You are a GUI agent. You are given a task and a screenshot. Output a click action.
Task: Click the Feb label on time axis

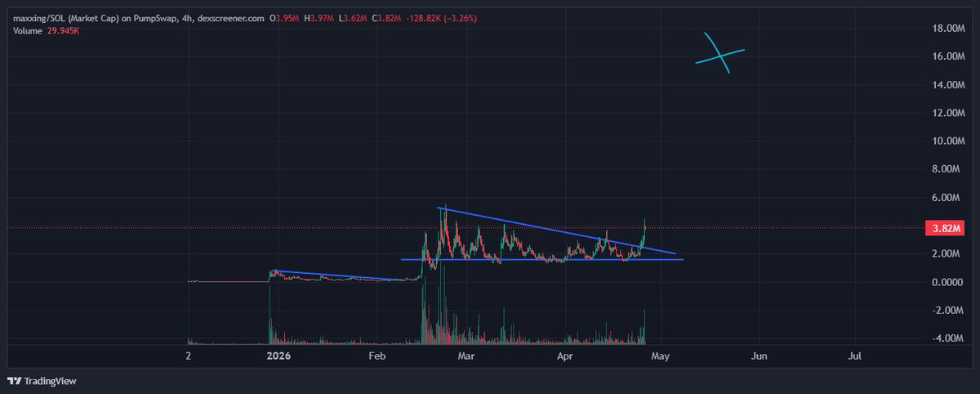tap(376, 356)
